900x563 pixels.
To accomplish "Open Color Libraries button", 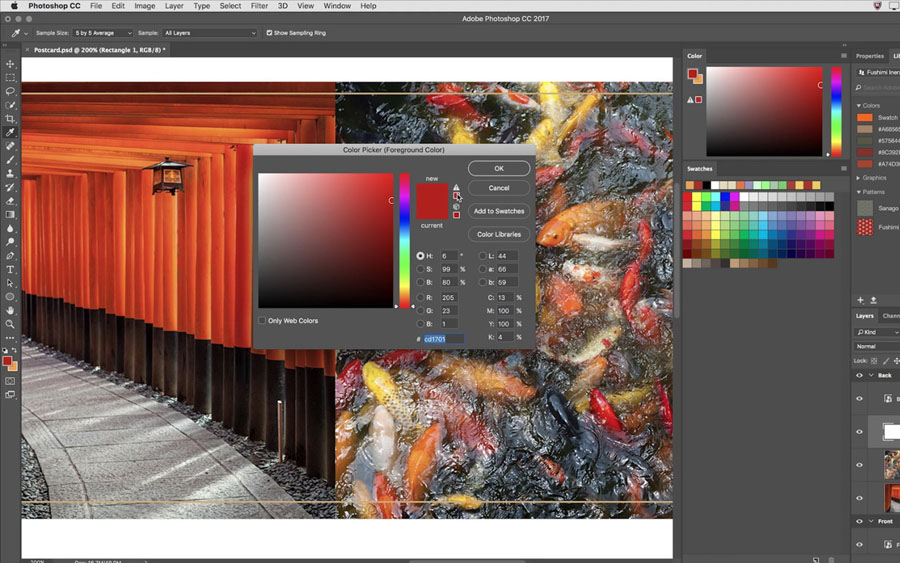I will click(x=499, y=235).
